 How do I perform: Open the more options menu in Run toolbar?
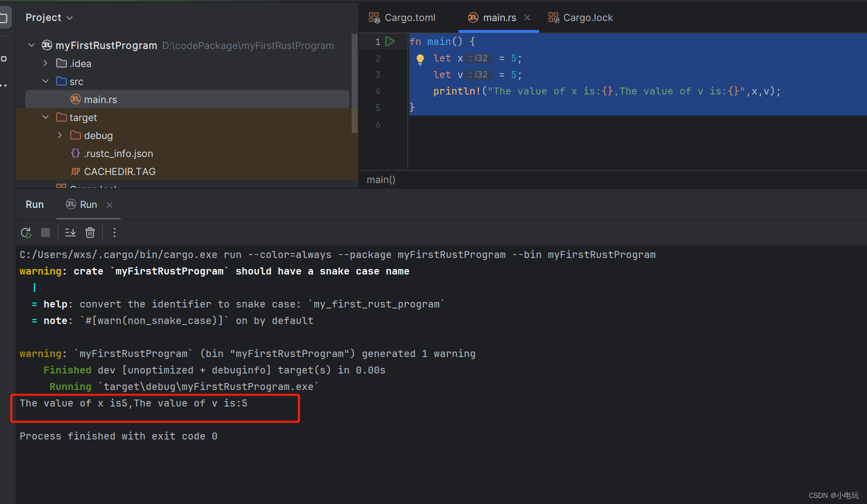click(115, 232)
